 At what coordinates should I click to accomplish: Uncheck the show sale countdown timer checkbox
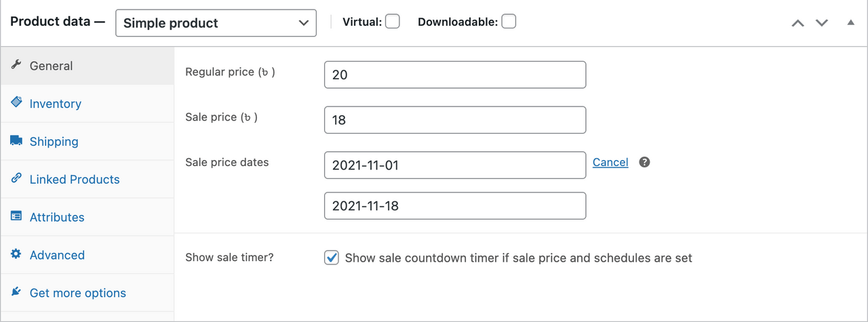pyautogui.click(x=332, y=258)
